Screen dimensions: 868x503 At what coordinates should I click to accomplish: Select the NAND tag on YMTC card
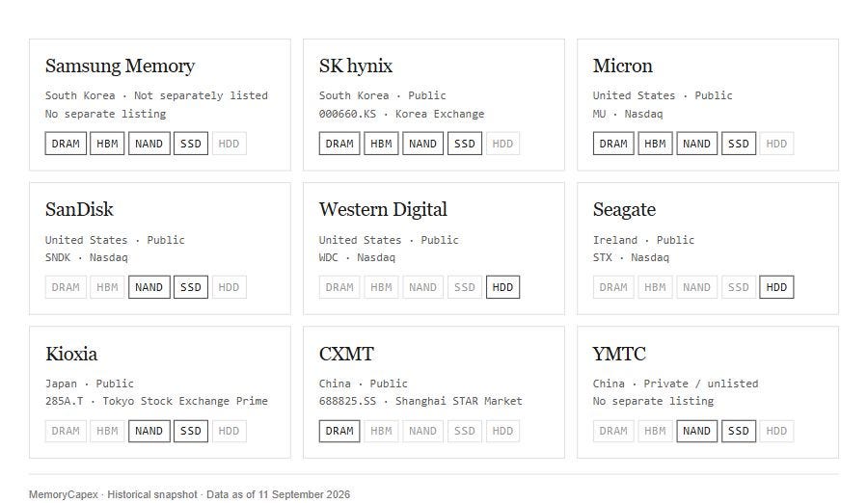pos(696,431)
